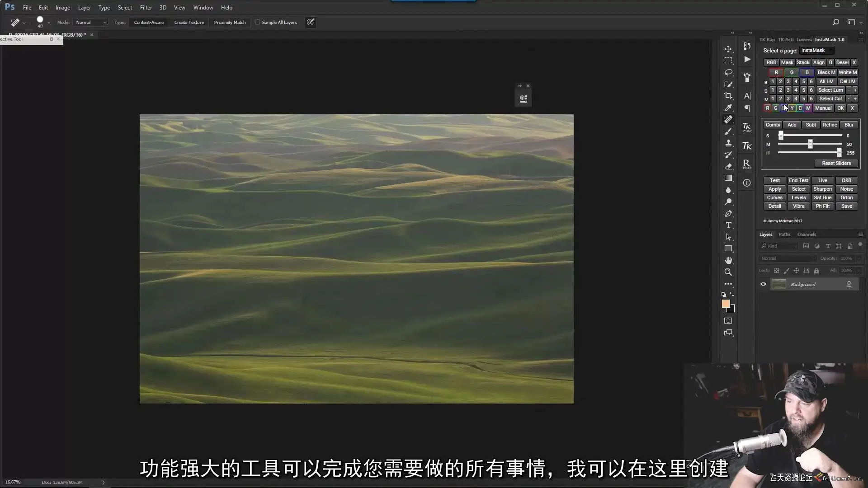Select the Eyedropper tool
The height and width of the screenshot is (488, 868).
point(728,108)
